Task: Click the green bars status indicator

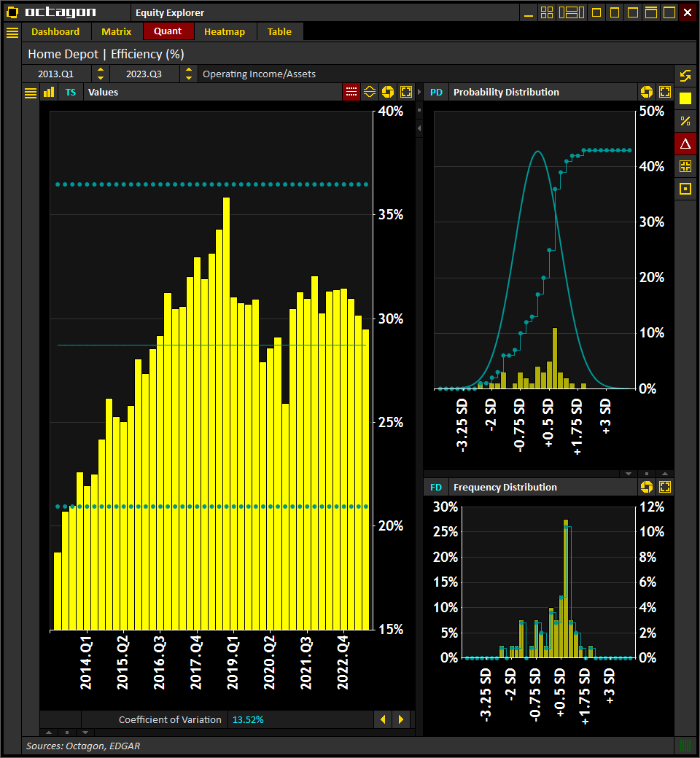Action: [x=685, y=746]
